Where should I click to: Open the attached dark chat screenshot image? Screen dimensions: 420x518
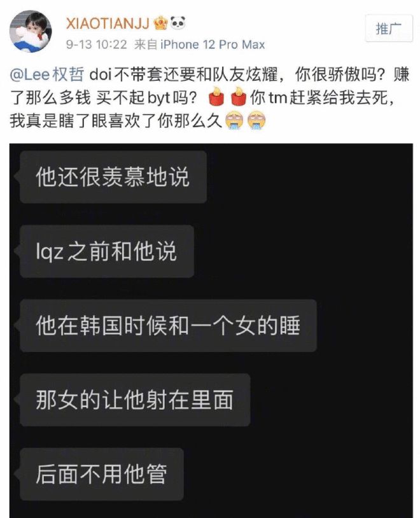(x=211, y=330)
